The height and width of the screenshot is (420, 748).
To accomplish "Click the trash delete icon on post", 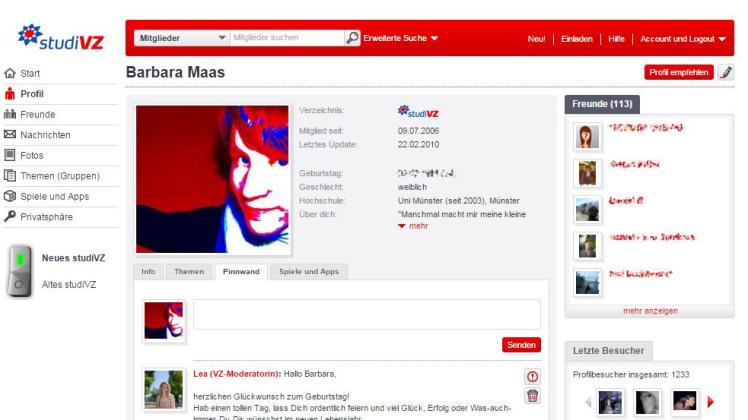I will [532, 396].
